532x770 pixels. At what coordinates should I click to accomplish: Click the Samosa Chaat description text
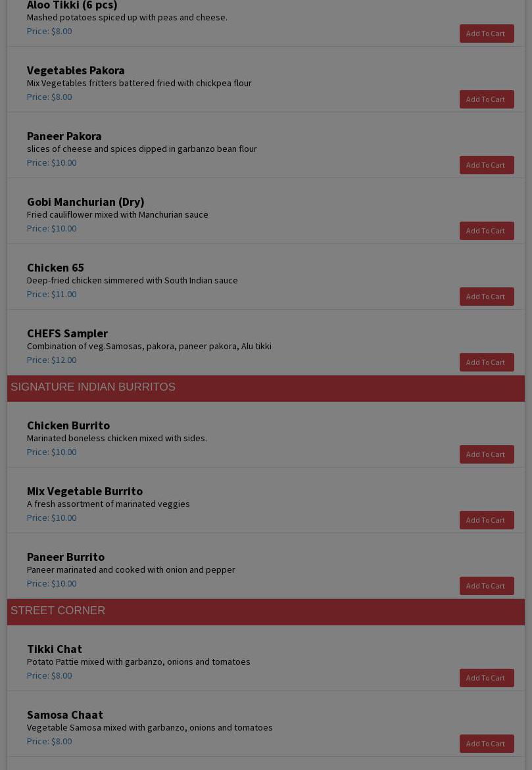(150, 727)
